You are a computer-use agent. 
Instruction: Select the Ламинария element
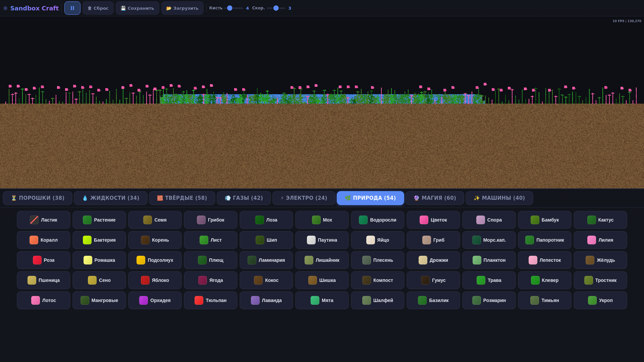pos(266,260)
